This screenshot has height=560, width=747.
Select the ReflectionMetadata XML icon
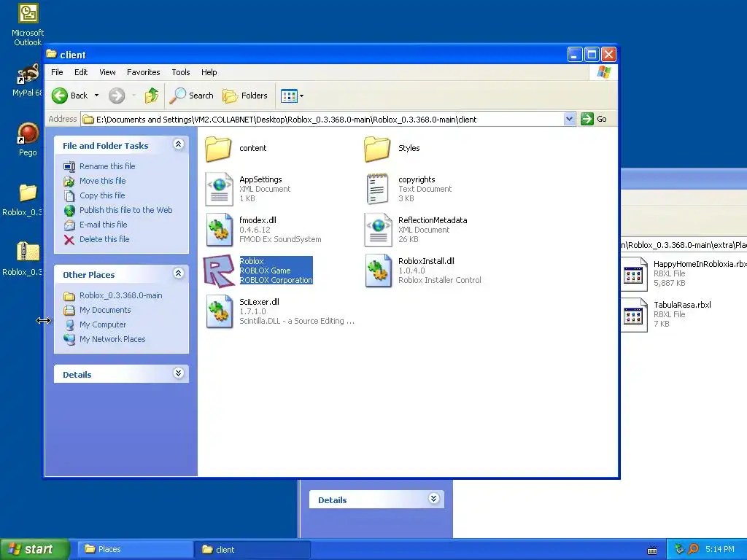378,230
